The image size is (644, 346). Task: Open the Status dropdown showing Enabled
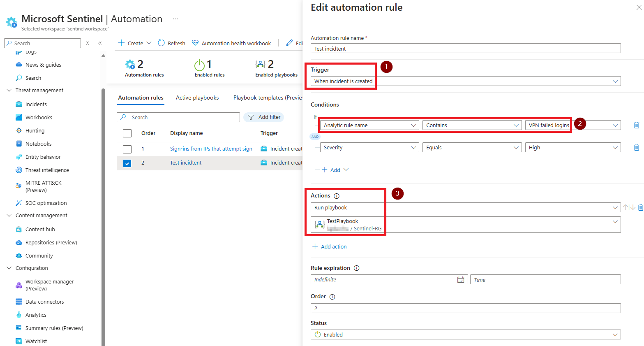point(465,335)
